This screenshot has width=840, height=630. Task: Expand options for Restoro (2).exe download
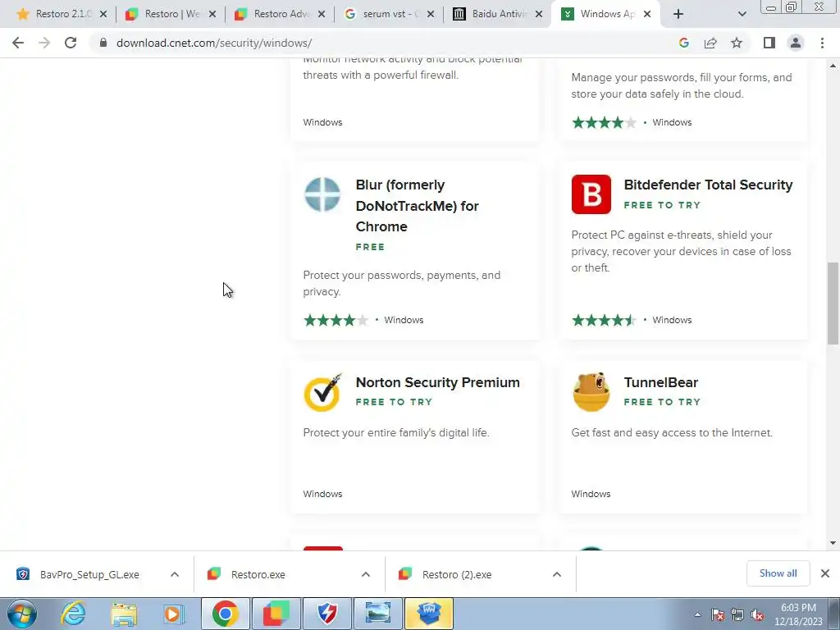point(557,574)
